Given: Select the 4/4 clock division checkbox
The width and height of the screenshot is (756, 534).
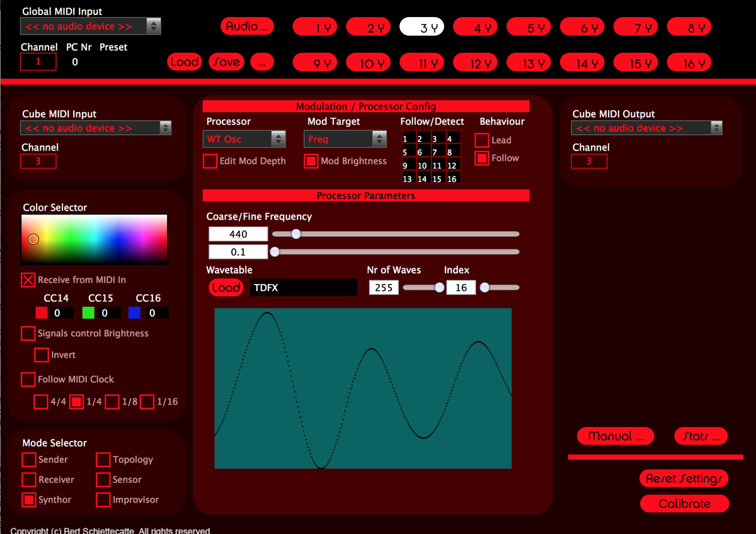Looking at the screenshot, I should coord(40,401).
